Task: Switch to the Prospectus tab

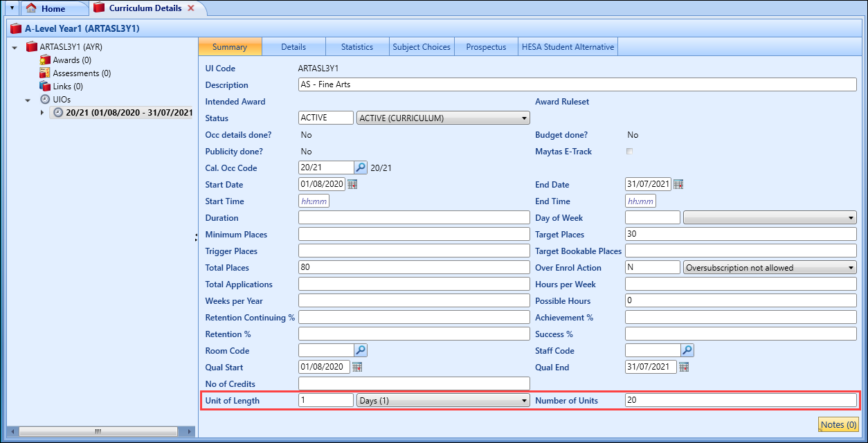Action: click(x=486, y=47)
